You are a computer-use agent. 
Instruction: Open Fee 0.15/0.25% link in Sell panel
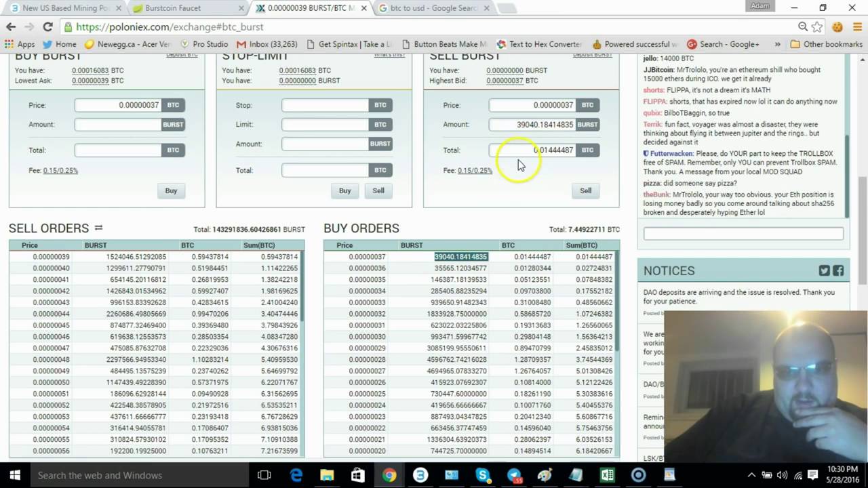[x=475, y=171]
